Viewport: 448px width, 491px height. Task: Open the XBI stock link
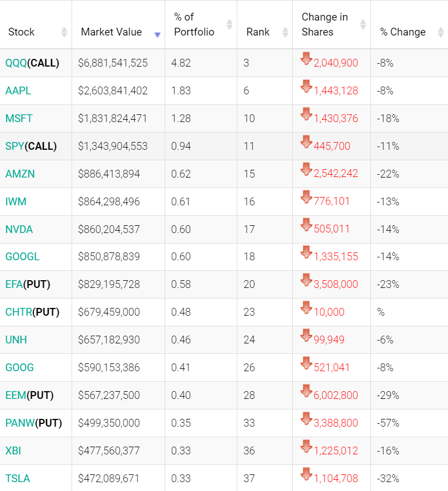(13, 451)
